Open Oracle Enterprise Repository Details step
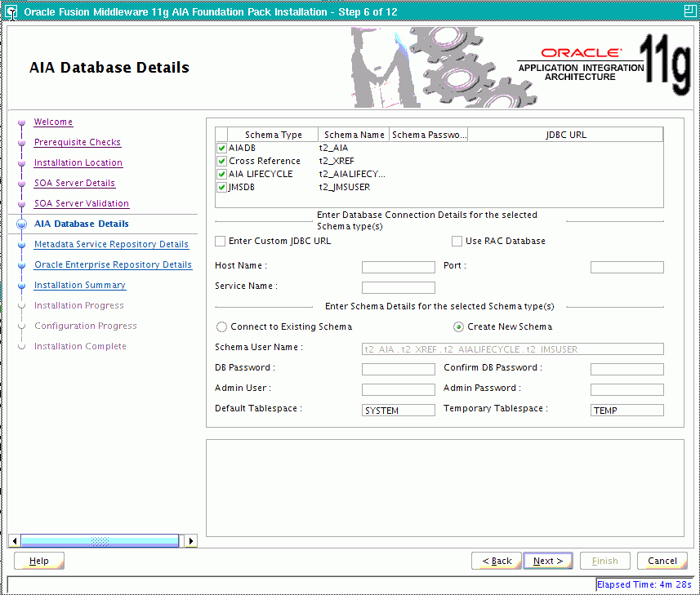This screenshot has width=700, height=595. (113, 265)
